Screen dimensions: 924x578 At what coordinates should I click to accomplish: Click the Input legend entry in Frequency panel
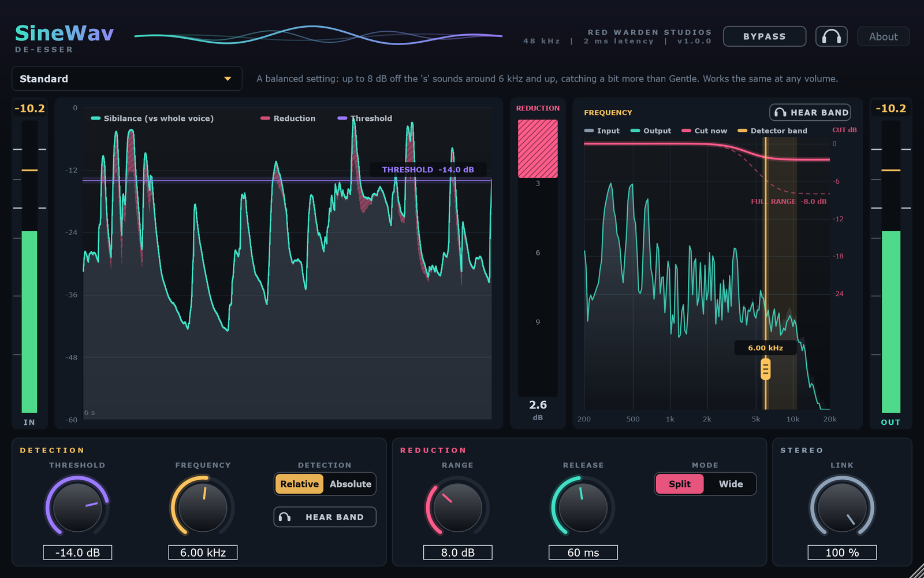pos(602,131)
